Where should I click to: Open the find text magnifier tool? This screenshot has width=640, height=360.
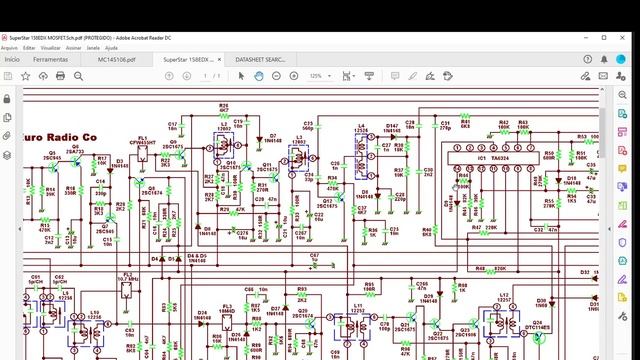78,76
